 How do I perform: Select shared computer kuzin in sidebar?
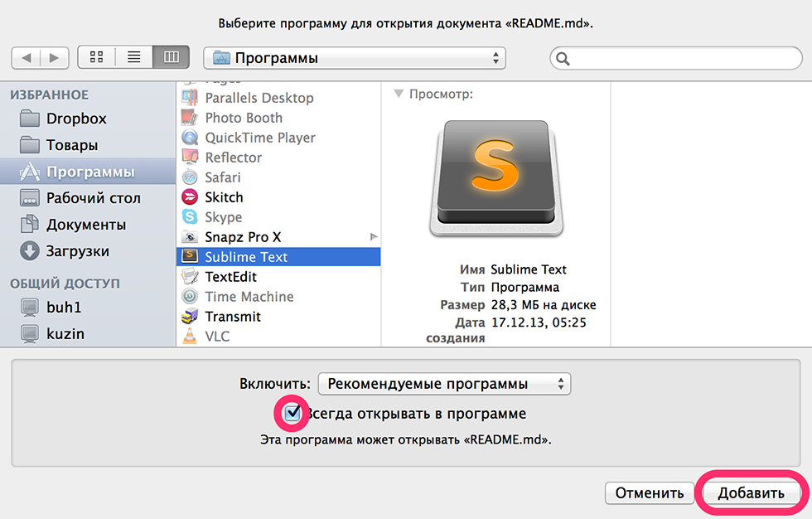[88, 333]
